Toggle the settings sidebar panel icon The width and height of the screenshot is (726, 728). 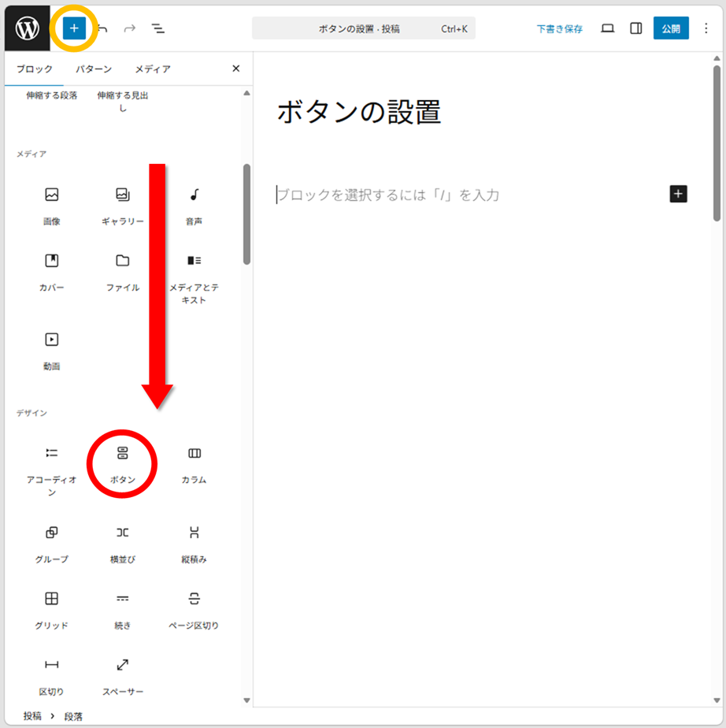coord(635,28)
